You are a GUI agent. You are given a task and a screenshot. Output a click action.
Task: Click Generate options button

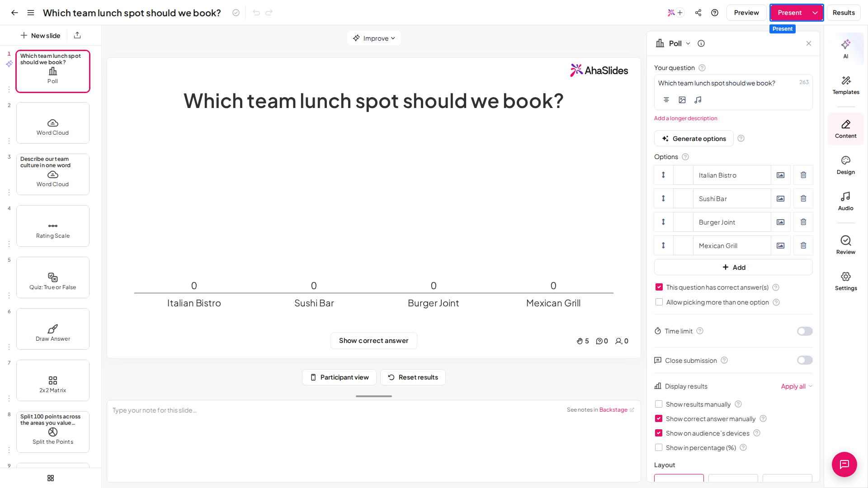(694, 139)
